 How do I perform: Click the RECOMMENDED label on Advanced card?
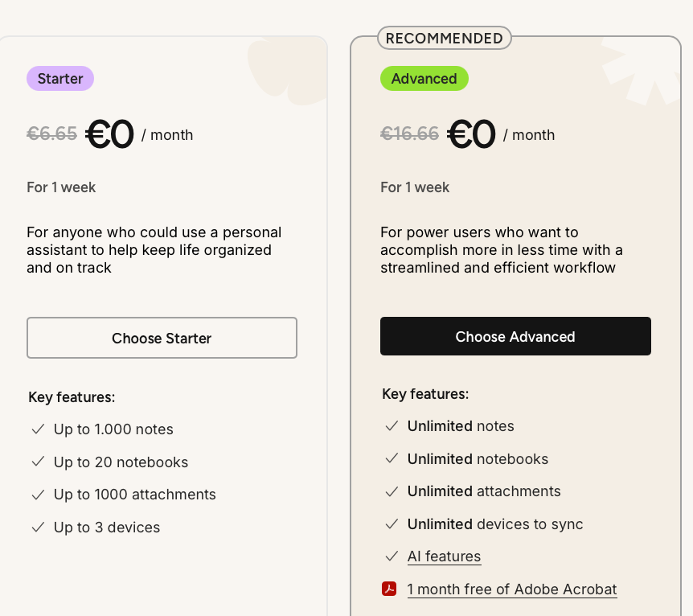[x=444, y=39]
